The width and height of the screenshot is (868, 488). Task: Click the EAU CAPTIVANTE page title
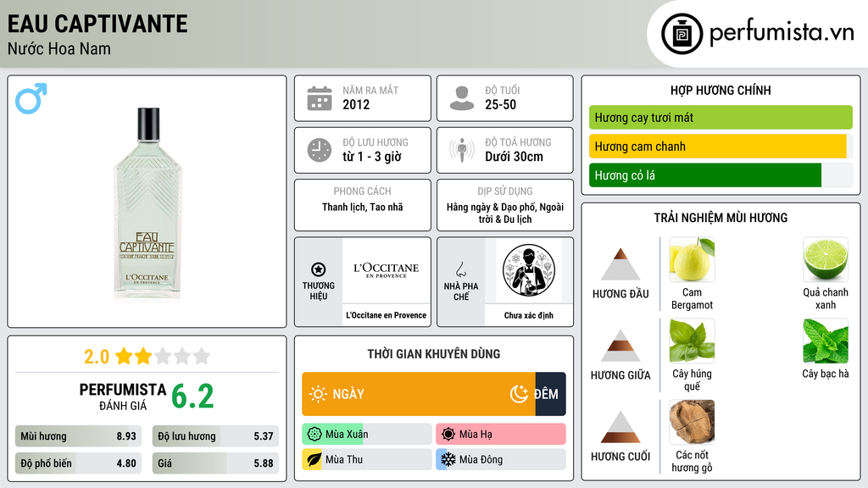(x=97, y=25)
